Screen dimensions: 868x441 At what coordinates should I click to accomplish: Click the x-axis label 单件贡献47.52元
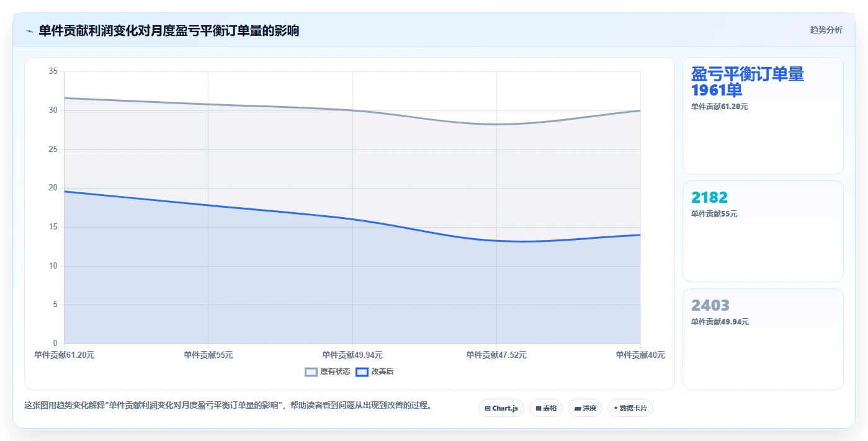coord(496,355)
